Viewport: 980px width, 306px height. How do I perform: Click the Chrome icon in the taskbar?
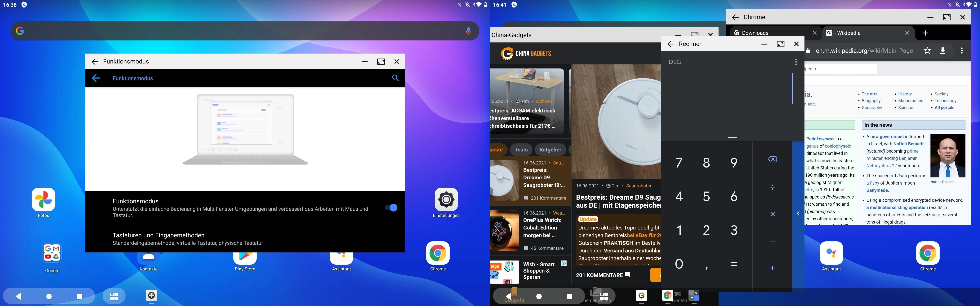[x=668, y=295]
